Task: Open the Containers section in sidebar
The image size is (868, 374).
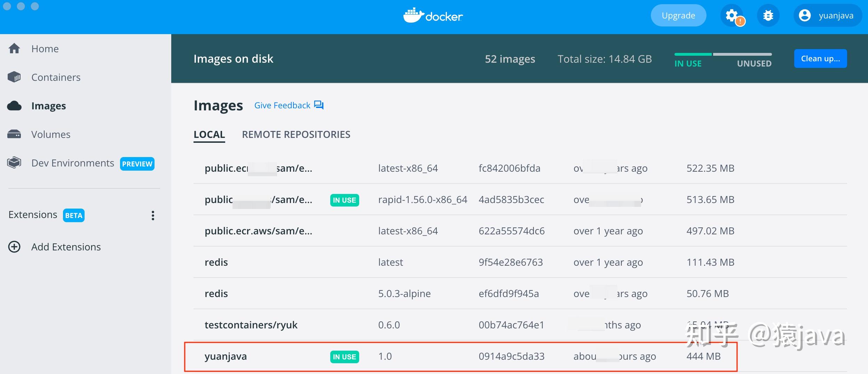Action: (x=56, y=77)
